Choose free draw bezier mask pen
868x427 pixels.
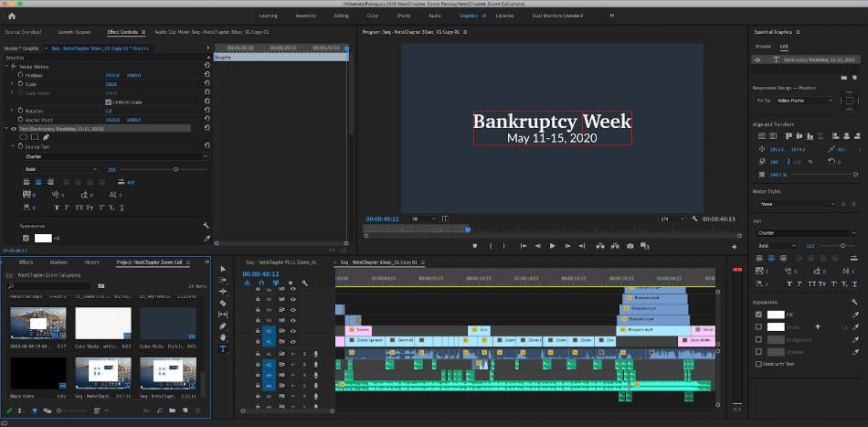coord(46,137)
